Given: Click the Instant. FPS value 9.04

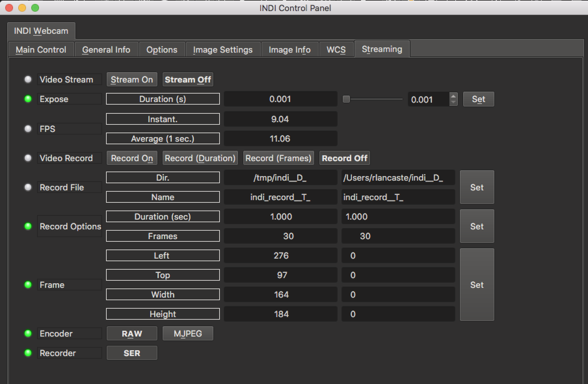Looking at the screenshot, I should pos(280,119).
